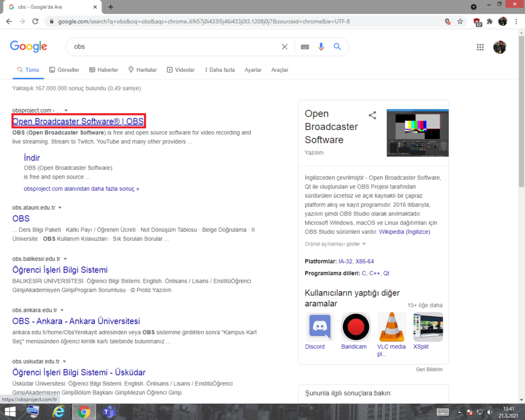Click the Chrome address bar URL
Viewport: 525px width, 420px height.
click(x=204, y=22)
